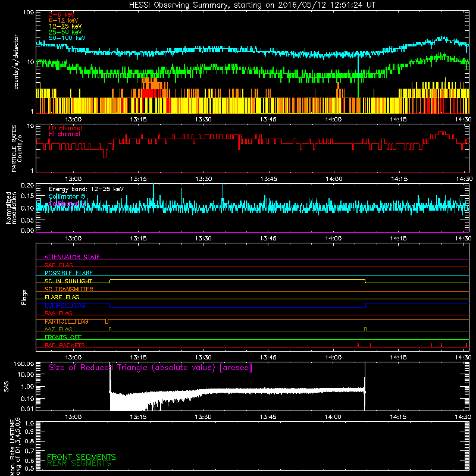Click the Size of Reduced Triangle caption
Viewport: 476px width, 476px height.
(x=151, y=368)
